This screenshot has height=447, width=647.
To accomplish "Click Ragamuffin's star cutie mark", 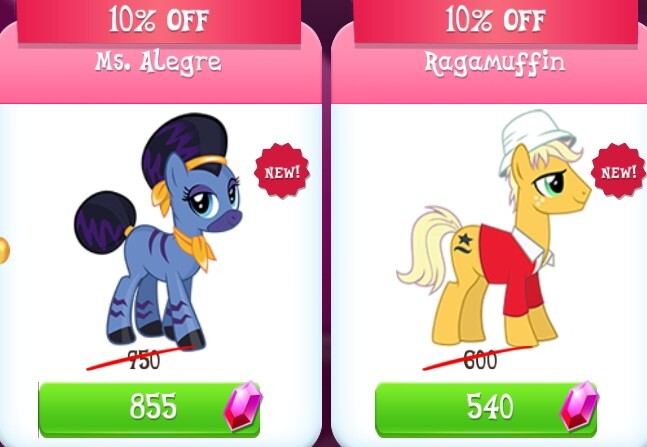I will 464,244.
